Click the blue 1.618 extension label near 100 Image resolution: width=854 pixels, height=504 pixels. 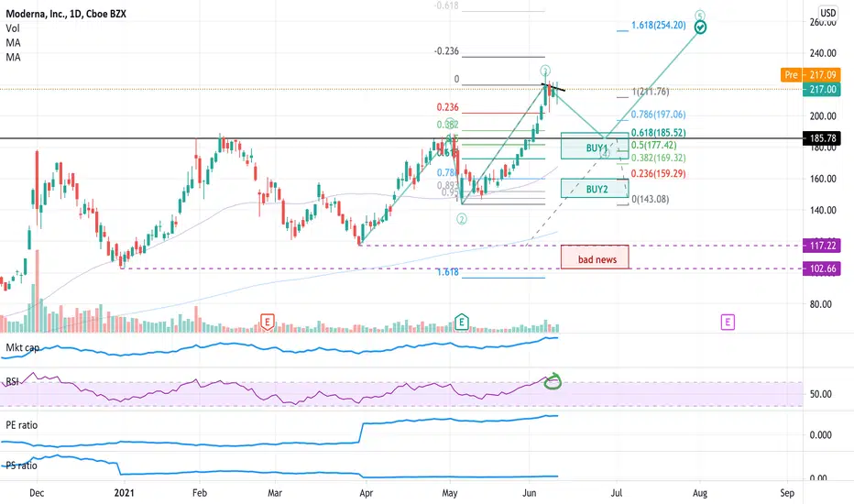tap(448, 272)
